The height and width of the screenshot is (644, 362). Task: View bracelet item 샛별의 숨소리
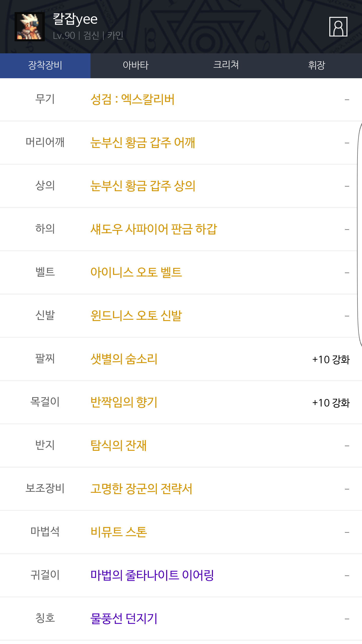click(124, 359)
